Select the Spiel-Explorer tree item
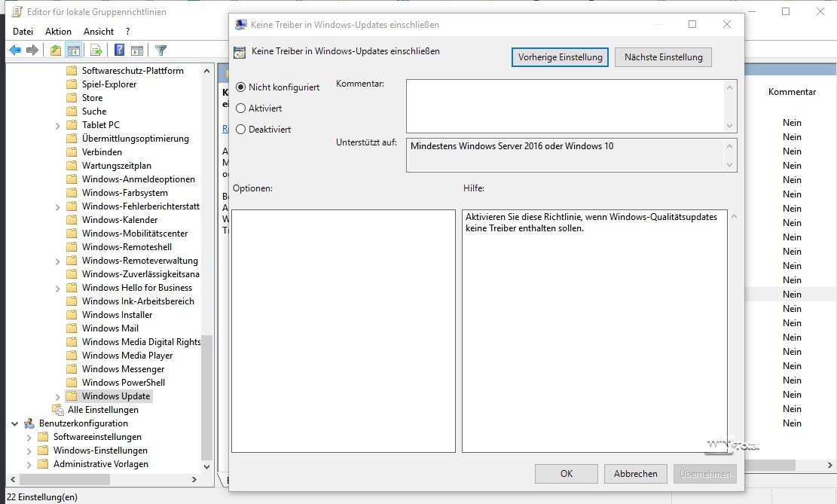The height and width of the screenshot is (504, 837). point(109,84)
